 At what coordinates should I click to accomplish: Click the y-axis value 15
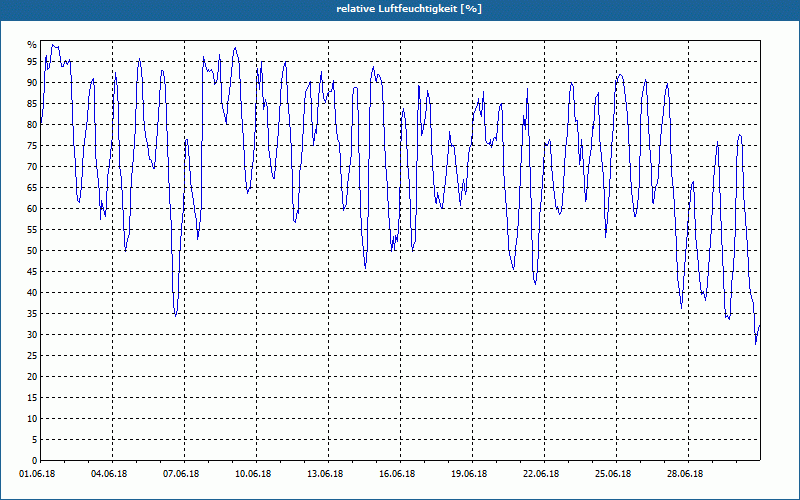(x=32, y=397)
